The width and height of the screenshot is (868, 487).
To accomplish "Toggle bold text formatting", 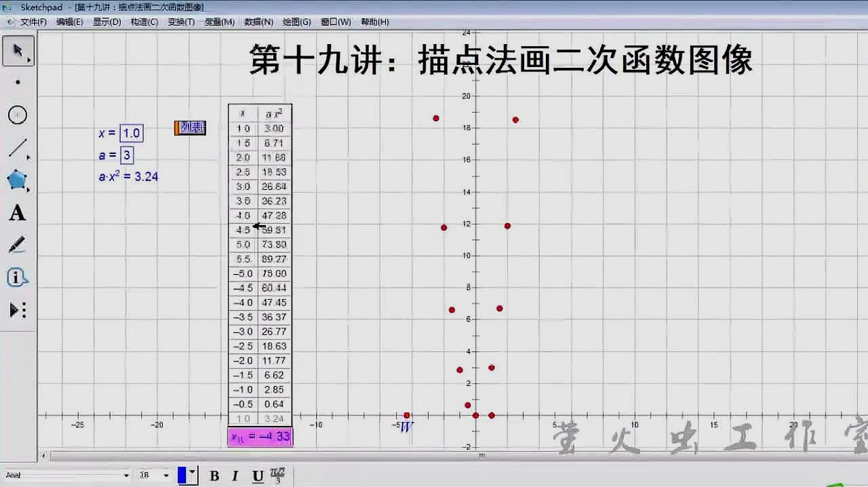I will tap(214, 476).
